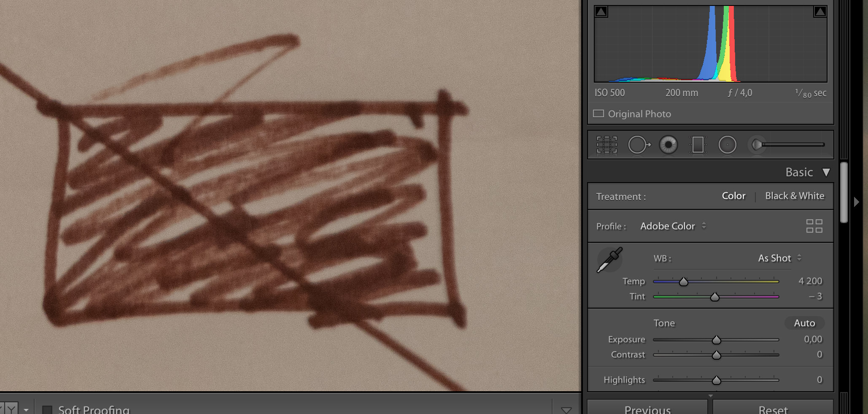The height and width of the screenshot is (414, 868).
Task: Adjust the Exposure slider handle
Action: [x=716, y=340]
